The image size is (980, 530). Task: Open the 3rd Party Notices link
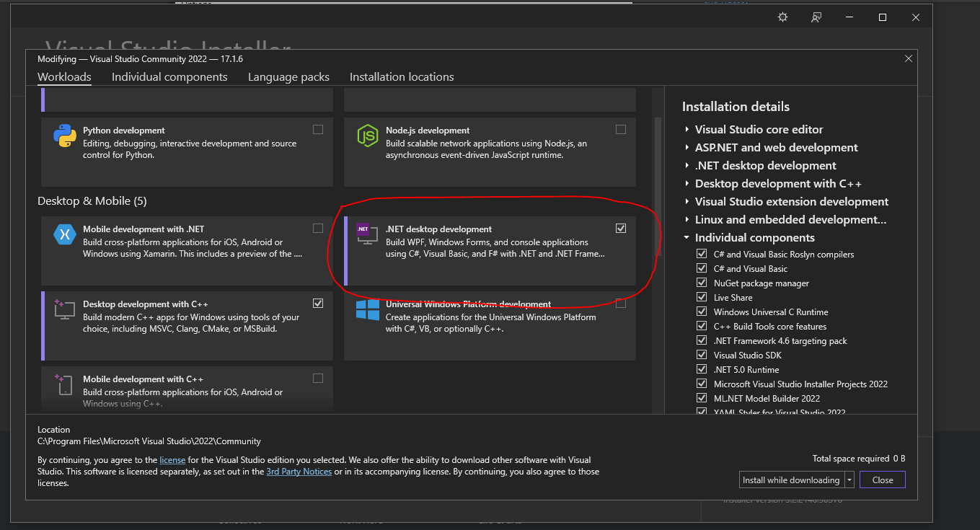299,472
